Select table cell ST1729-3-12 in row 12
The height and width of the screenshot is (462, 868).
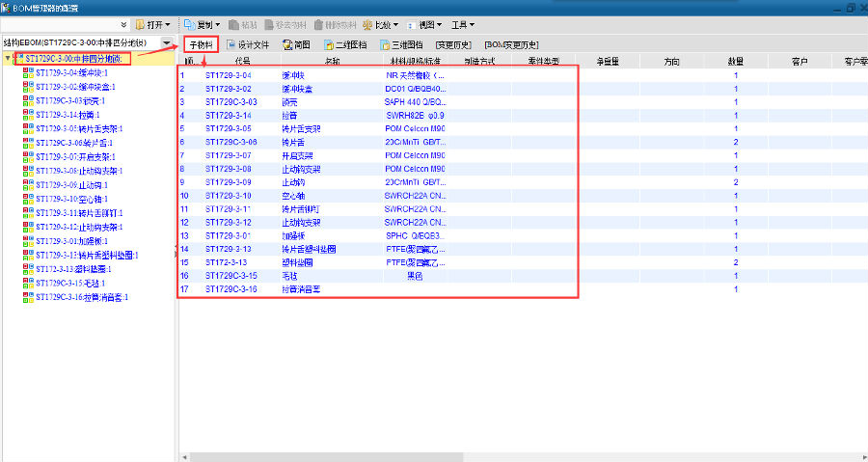[228, 223]
